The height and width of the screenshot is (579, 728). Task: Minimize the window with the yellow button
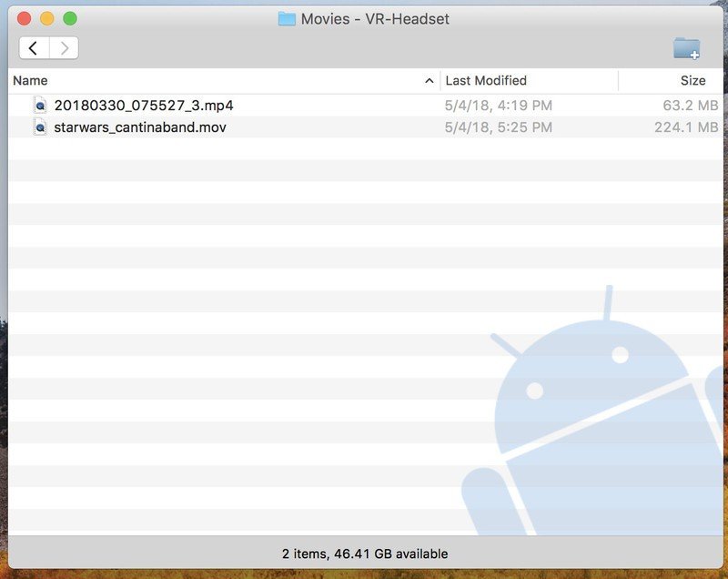[x=47, y=19]
